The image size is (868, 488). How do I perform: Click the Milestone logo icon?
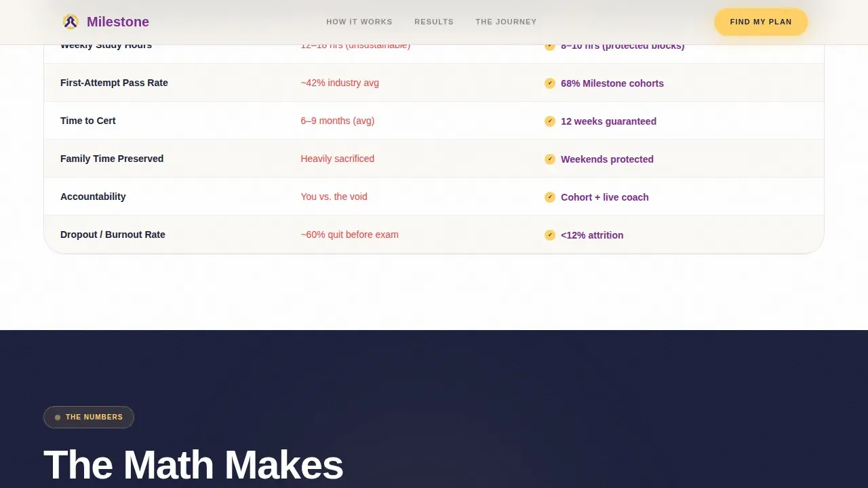point(71,22)
